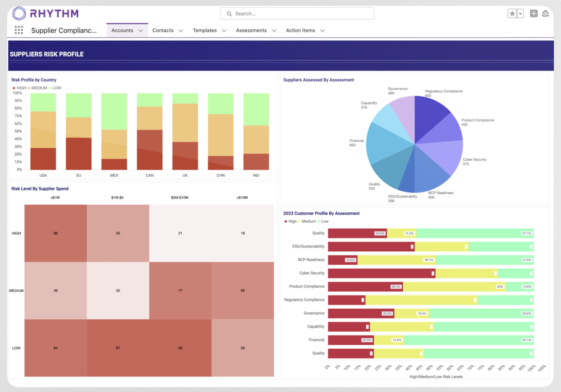This screenshot has width=561, height=392.
Task: Open the Templates tab chevron menu
Action: tap(224, 31)
